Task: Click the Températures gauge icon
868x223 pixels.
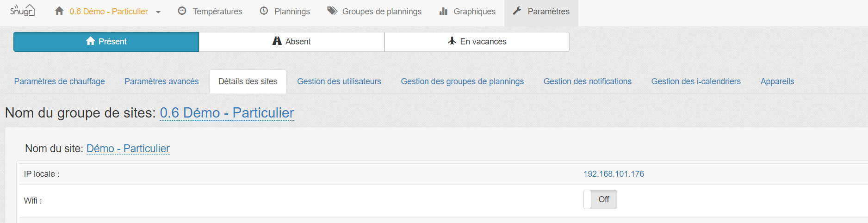Action: click(x=182, y=11)
